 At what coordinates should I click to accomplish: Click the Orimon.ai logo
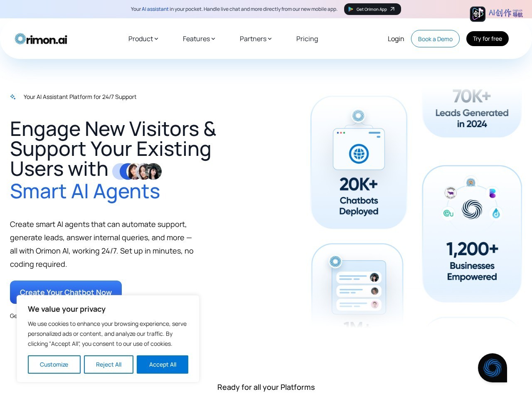point(41,39)
